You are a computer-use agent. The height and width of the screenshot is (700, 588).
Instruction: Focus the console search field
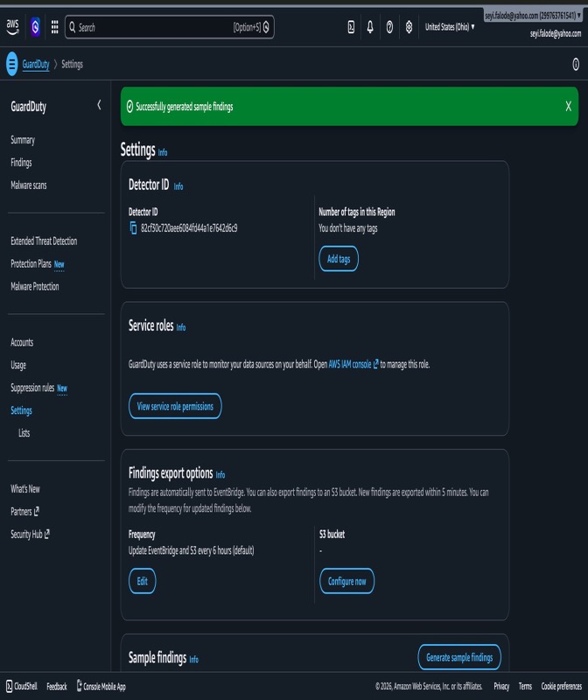coord(169,27)
